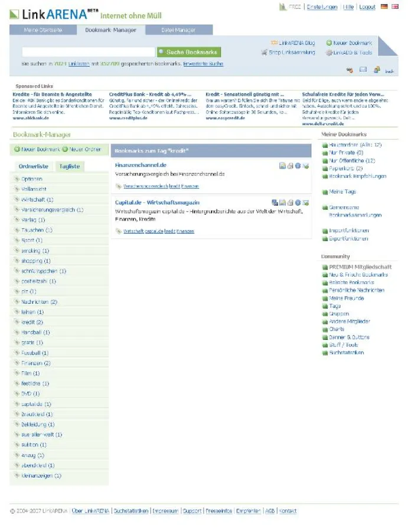The height and width of the screenshot is (532, 408).
Task: Click the friends people icon beside back
Action: [x=377, y=70]
